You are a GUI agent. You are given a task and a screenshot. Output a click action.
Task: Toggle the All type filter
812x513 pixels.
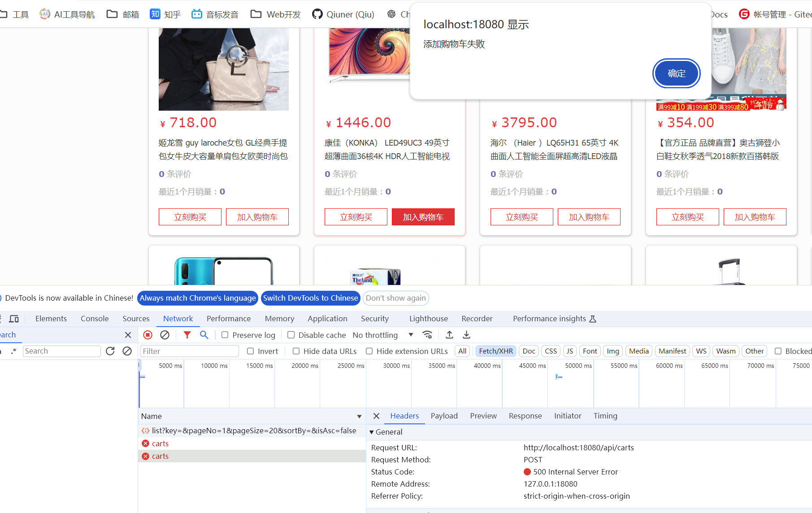point(462,351)
